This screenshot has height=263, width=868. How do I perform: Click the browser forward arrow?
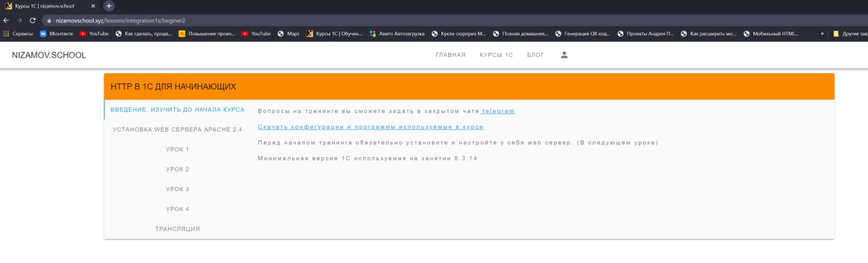pos(19,20)
